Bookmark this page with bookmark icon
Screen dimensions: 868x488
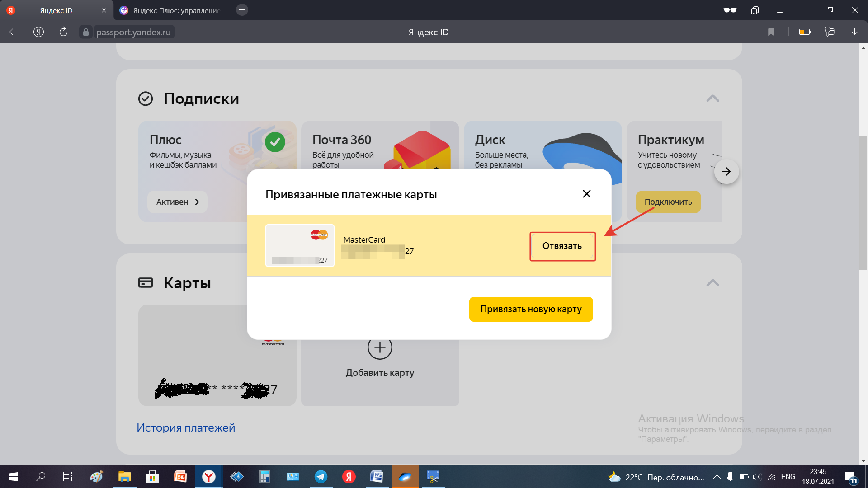tap(771, 32)
